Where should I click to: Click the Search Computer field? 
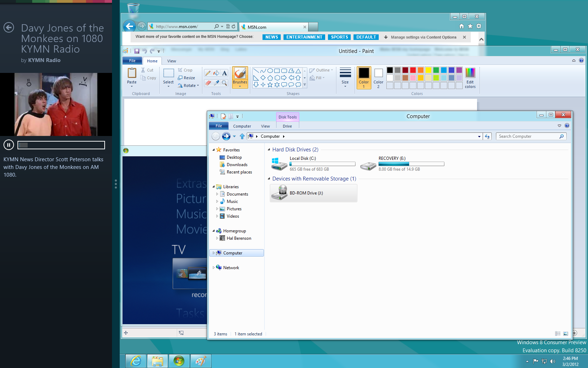point(527,136)
